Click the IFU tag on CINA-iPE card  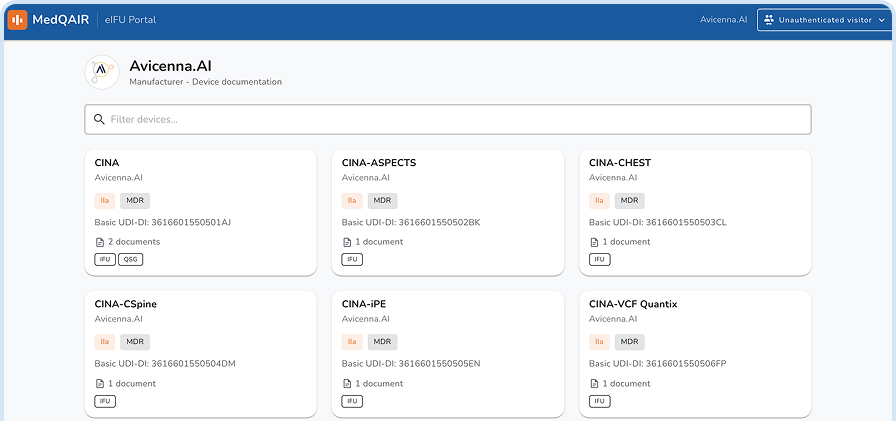tap(353, 402)
